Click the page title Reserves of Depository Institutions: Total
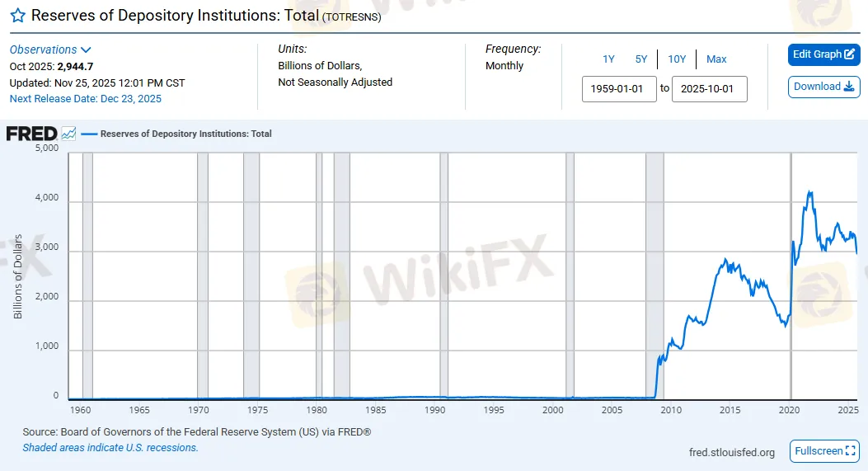The width and height of the screenshot is (868, 471). click(x=175, y=16)
